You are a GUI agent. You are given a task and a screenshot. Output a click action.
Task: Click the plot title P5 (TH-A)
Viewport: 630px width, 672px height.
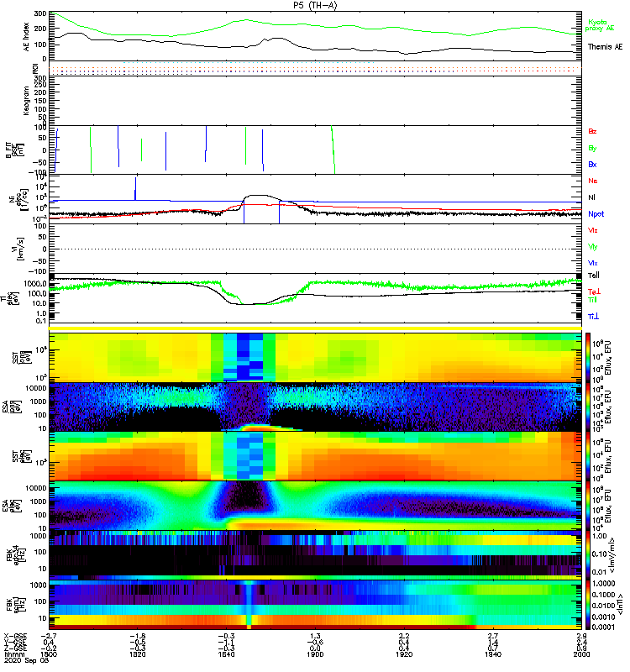pyautogui.click(x=315, y=5)
